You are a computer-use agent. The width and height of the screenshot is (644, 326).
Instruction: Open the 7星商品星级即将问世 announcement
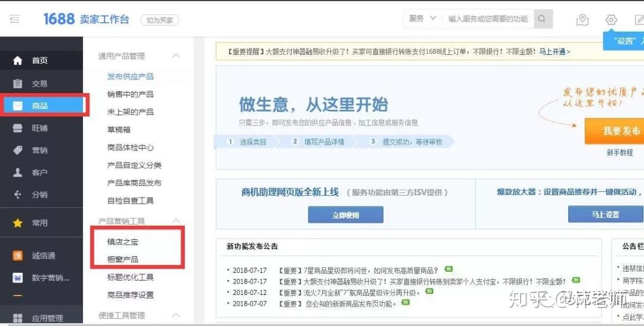pos(358,270)
